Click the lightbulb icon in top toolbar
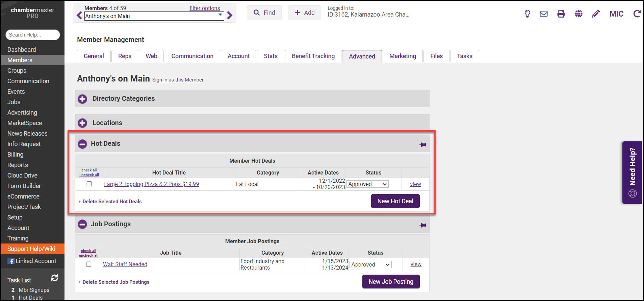The width and height of the screenshot is (644, 301). (527, 14)
